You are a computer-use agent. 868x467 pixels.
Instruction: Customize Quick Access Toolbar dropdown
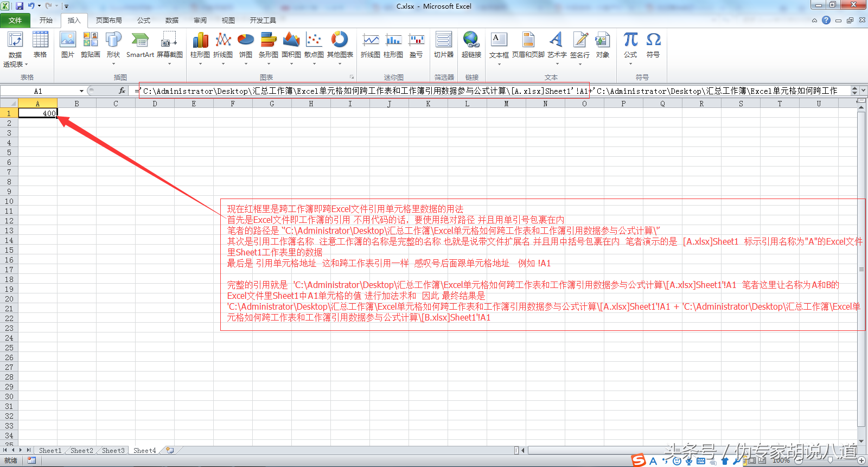click(x=66, y=7)
